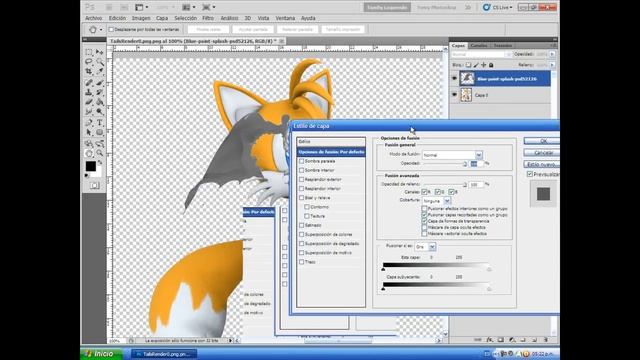Click the fx layer style icon
Image resolution: width=640 pixels, height=360 pixels.
(489, 340)
